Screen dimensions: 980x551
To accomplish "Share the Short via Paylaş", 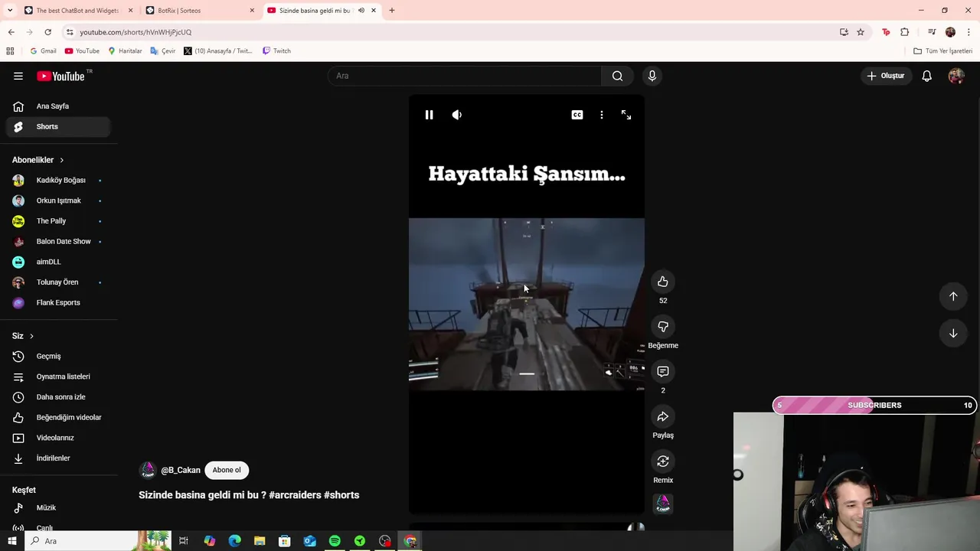I will [663, 416].
